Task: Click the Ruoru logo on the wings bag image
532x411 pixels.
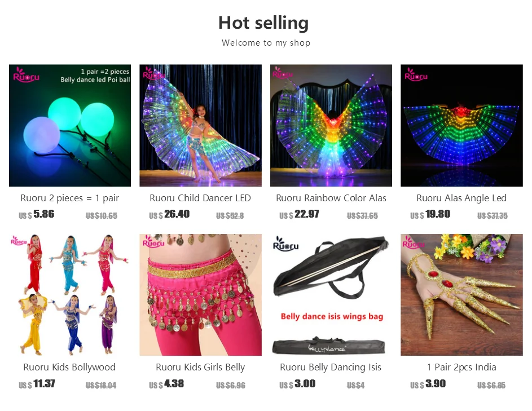Action: [x=285, y=244]
